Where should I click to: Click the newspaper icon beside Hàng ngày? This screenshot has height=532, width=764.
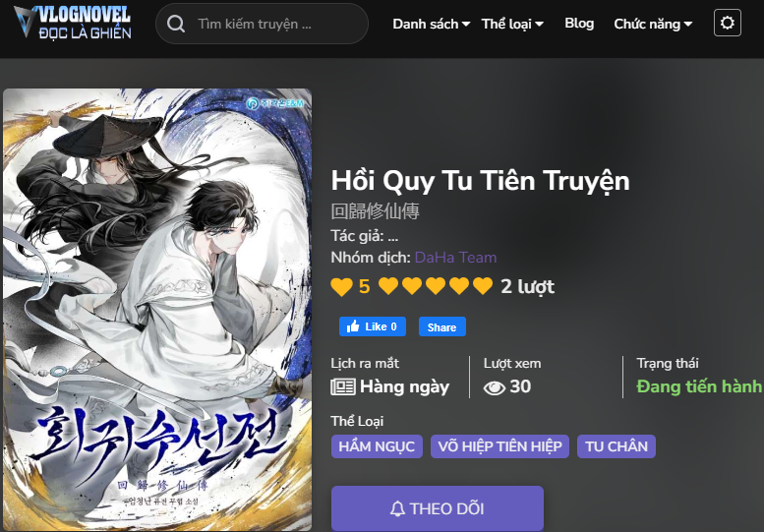coord(343,387)
